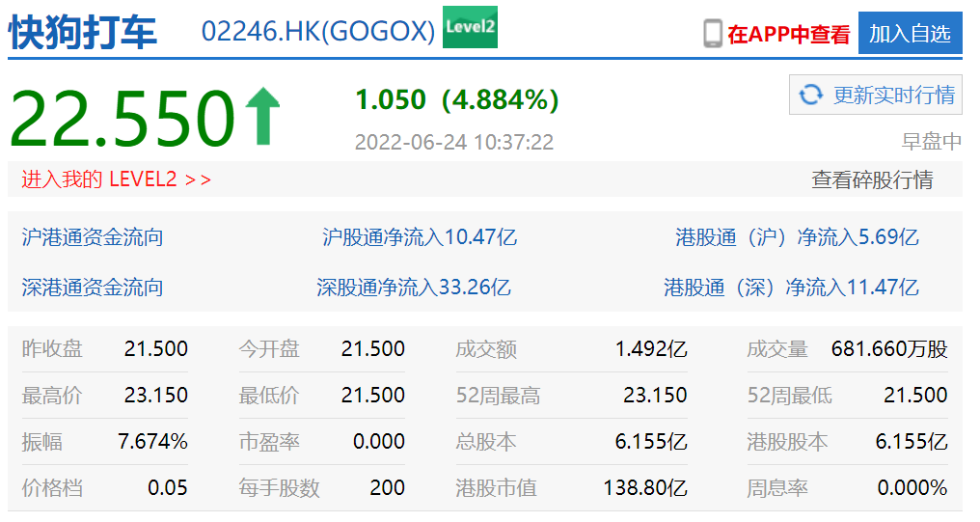Click 深股通净流入33.26亿 link
This screenshot has height=522, width=980.
coord(414,287)
